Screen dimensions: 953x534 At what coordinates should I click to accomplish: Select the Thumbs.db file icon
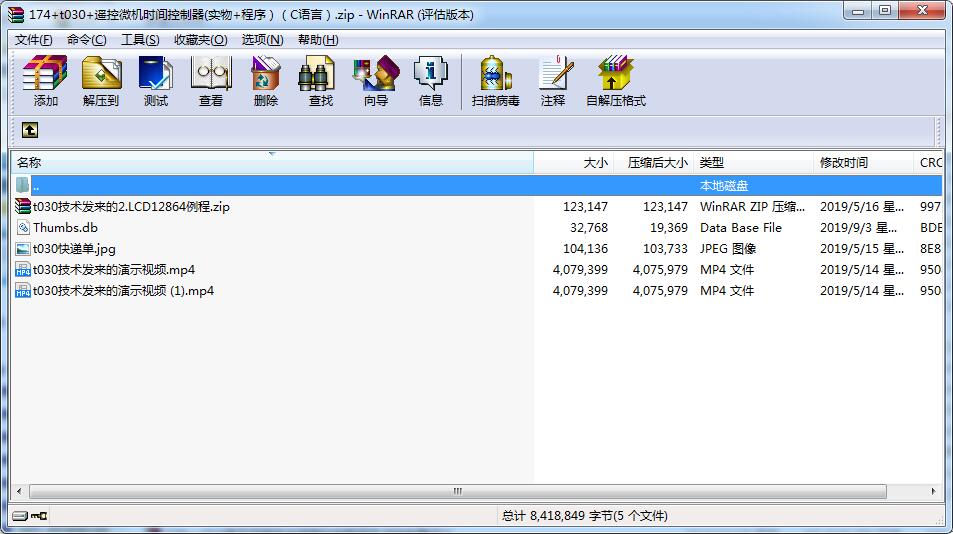[22, 228]
